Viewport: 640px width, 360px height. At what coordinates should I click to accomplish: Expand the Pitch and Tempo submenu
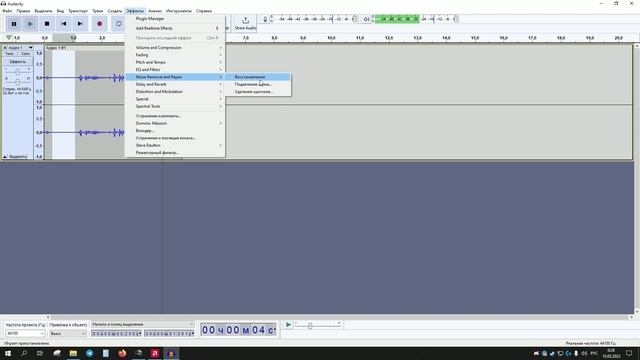(x=175, y=62)
